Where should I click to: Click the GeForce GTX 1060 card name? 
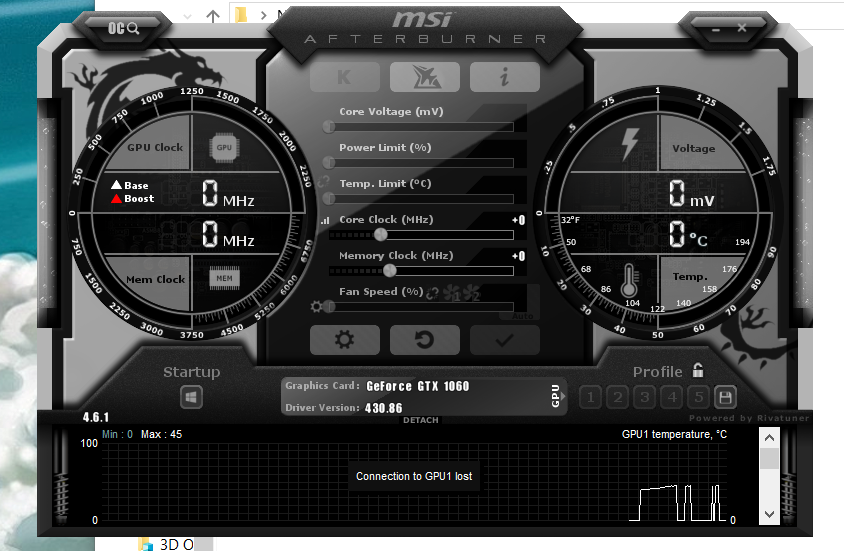418,386
